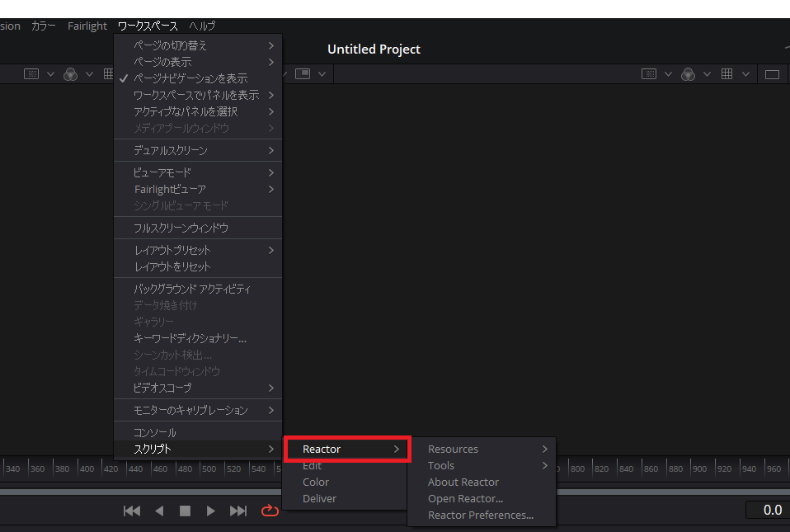Screen dimensions: 790x532
Task: Select アクティブなパネルを選択
Action: point(198,111)
